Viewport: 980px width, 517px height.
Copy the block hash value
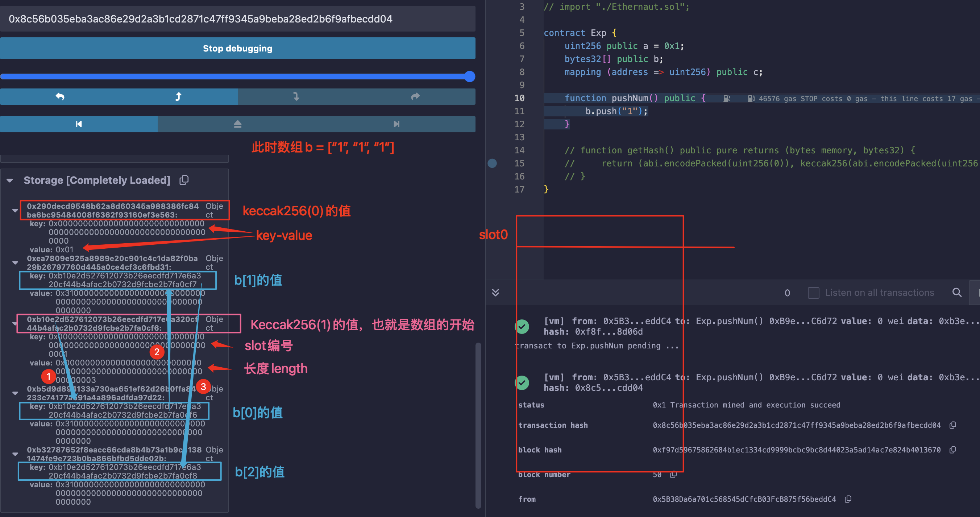point(953,450)
